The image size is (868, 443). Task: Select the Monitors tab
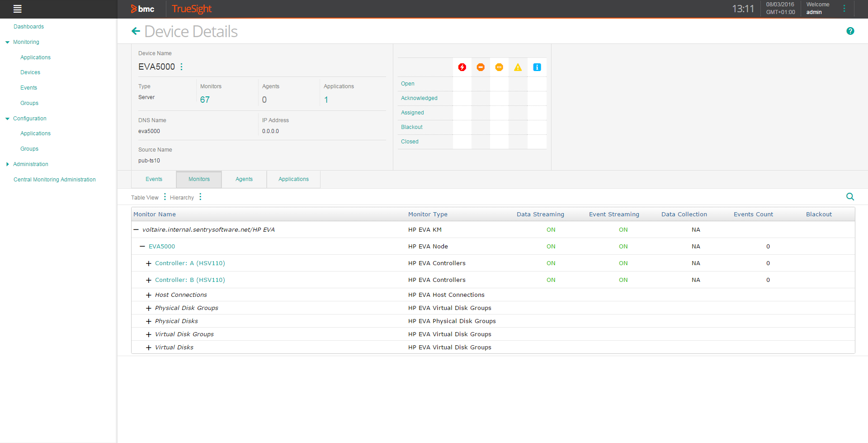(199, 179)
